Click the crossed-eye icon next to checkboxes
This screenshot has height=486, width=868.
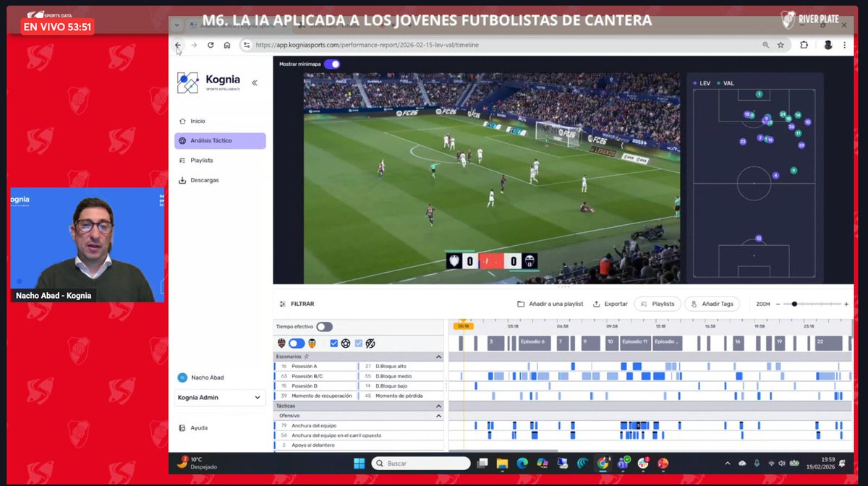click(369, 343)
